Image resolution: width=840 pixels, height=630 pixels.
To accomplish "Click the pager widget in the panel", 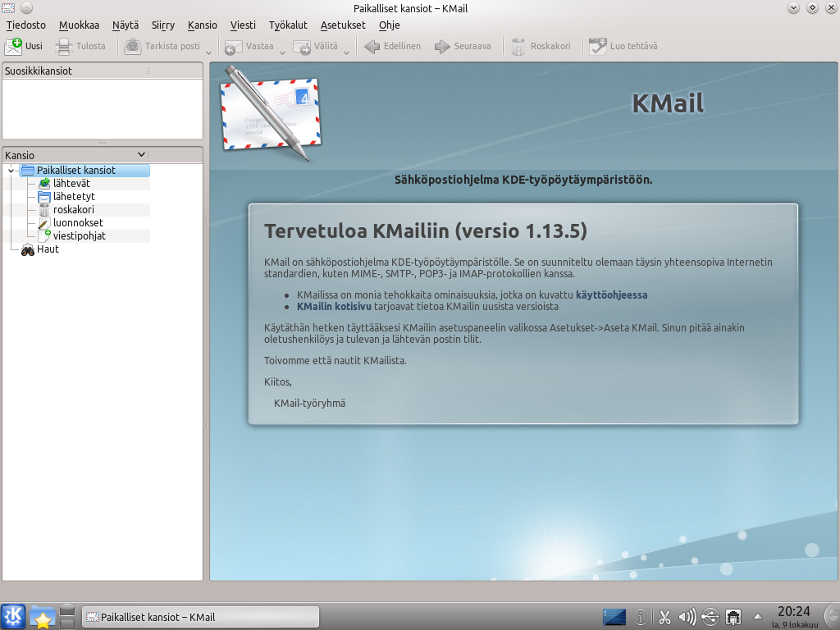I will pyautogui.click(x=67, y=617).
